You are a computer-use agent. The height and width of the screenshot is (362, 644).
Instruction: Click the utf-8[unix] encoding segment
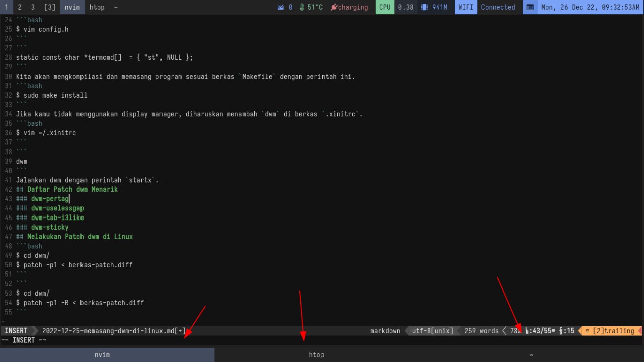pos(432,331)
